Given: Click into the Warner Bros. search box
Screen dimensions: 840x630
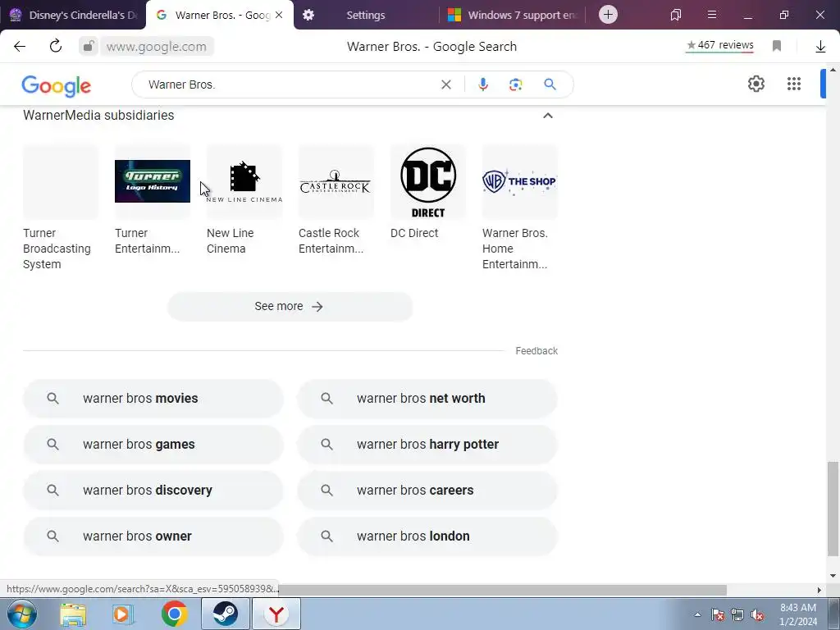Looking at the screenshot, I should pos(290,84).
